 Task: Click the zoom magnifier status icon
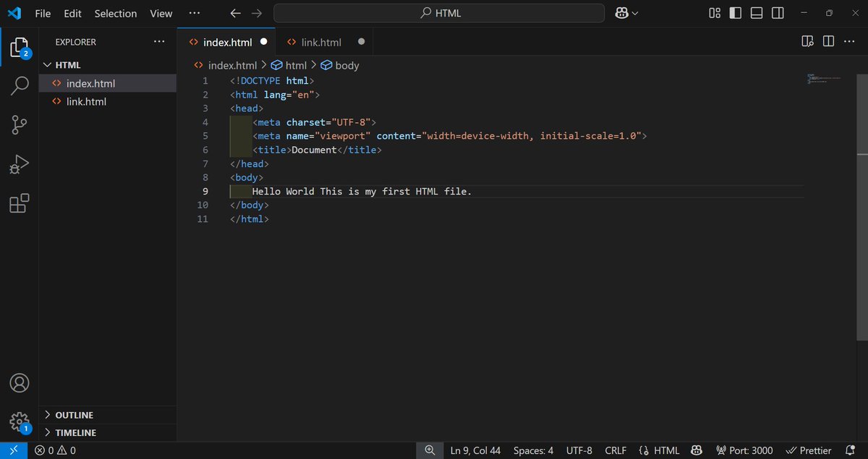pos(430,450)
